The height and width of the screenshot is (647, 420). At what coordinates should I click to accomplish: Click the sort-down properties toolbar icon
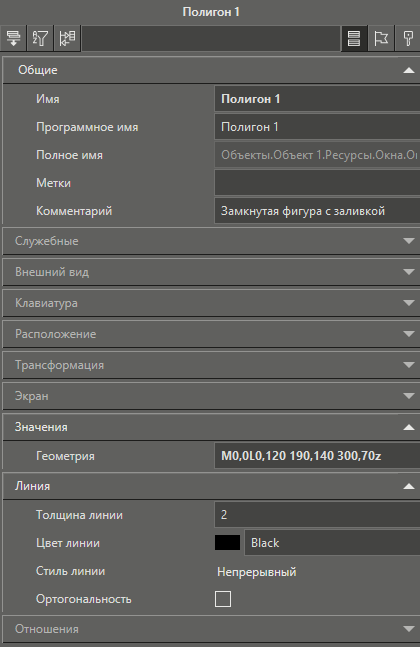[x=13, y=38]
